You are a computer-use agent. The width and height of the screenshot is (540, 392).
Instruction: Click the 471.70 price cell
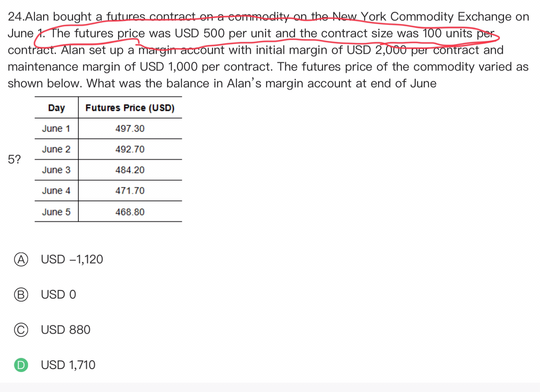pyautogui.click(x=130, y=191)
